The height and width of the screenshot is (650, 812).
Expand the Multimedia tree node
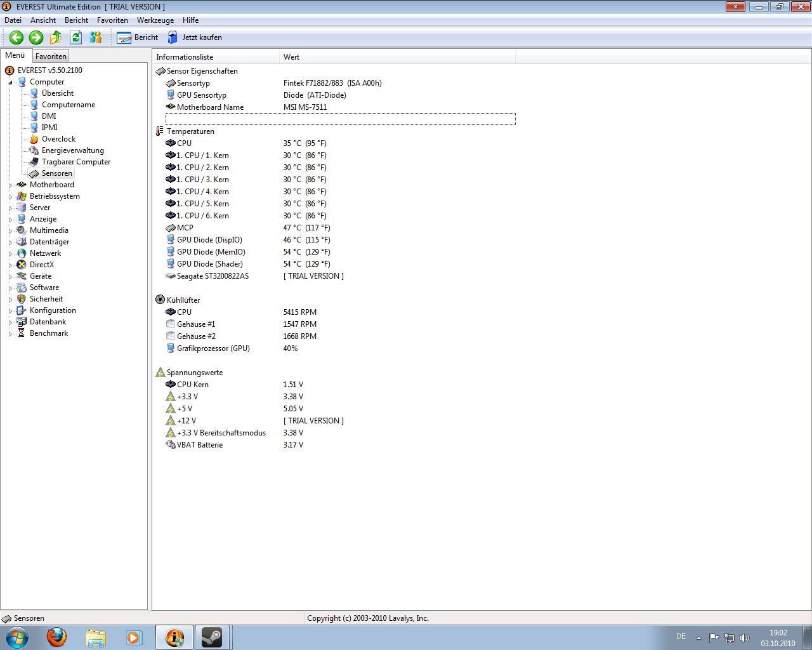pos(10,231)
